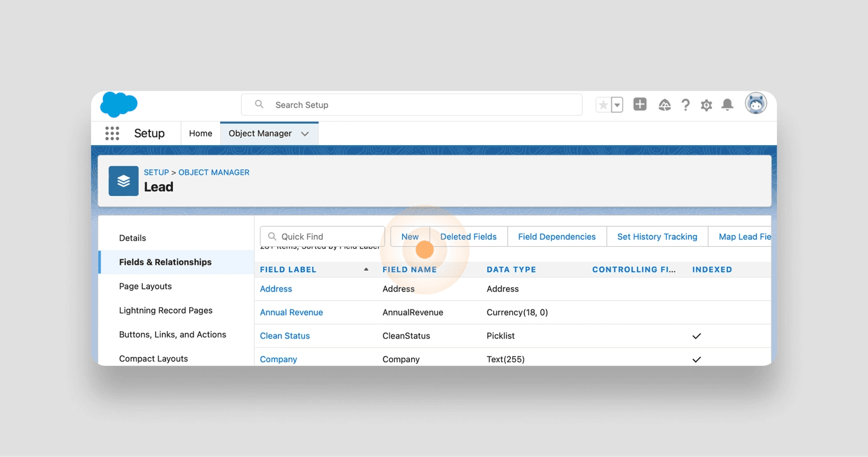The image size is (868, 457).
Task: View notifications bell icon
Action: pyautogui.click(x=727, y=105)
